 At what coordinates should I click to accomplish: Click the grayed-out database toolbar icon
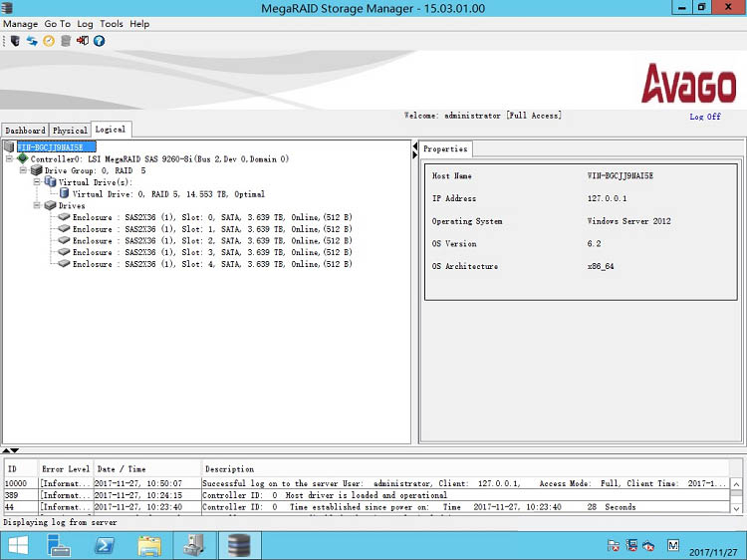coord(66,41)
